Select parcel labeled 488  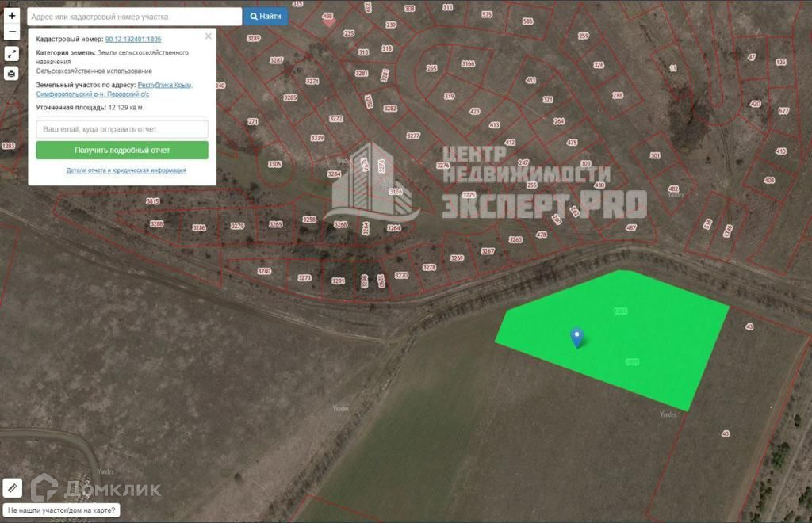(x=327, y=16)
